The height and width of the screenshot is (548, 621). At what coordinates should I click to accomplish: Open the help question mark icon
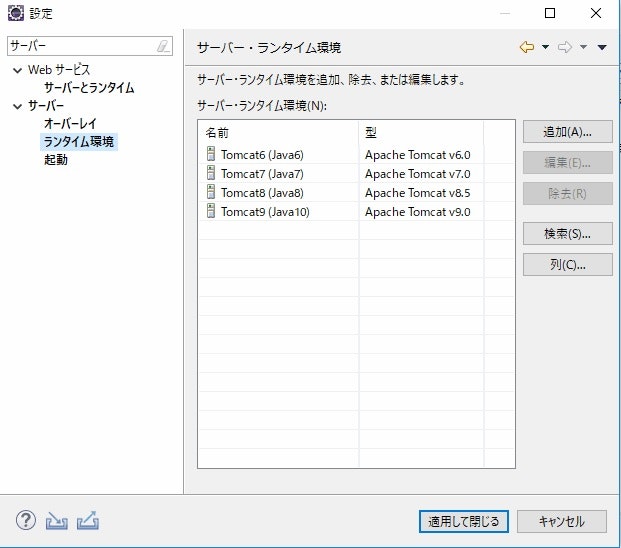26,520
